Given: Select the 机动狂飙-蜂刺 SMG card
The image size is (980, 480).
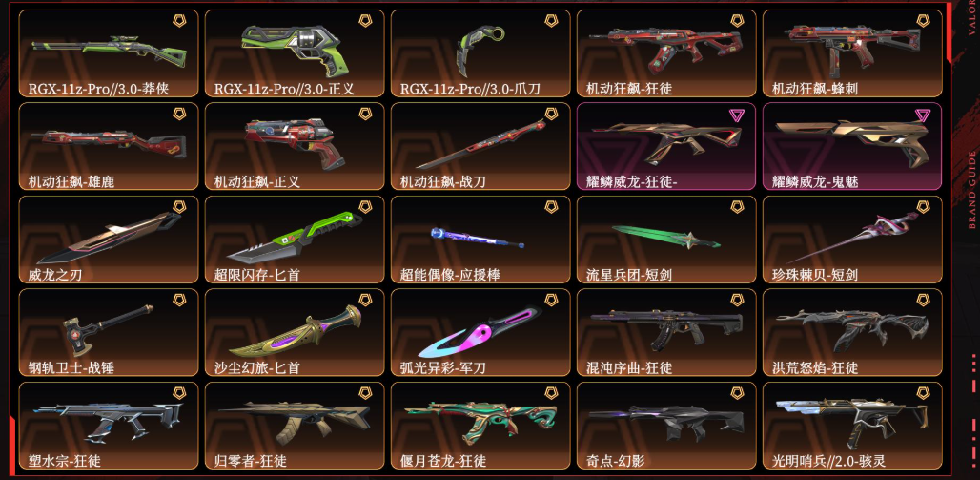Looking at the screenshot, I should point(852,53).
